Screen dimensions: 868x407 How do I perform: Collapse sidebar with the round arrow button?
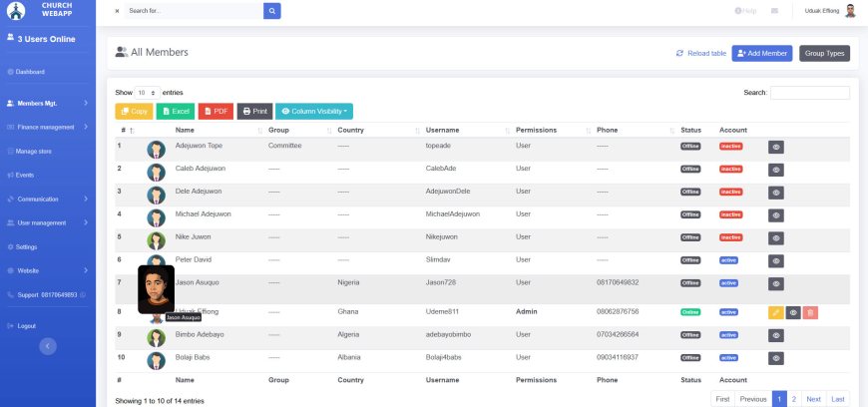48,346
